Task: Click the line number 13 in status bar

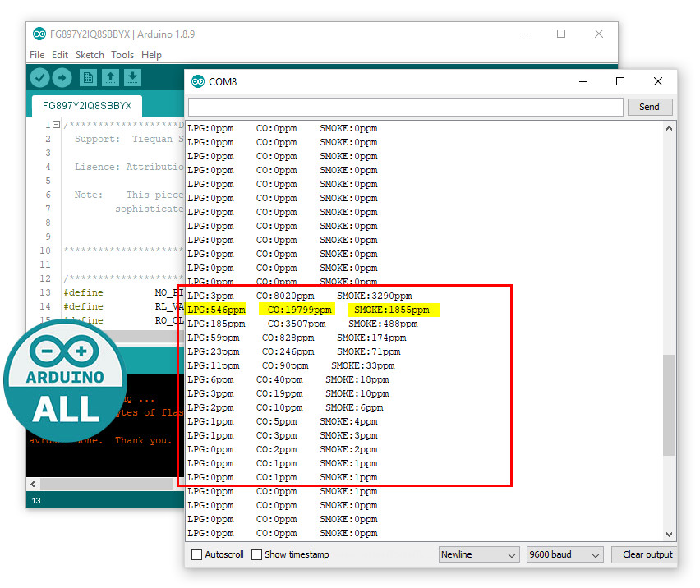Action: [x=36, y=501]
